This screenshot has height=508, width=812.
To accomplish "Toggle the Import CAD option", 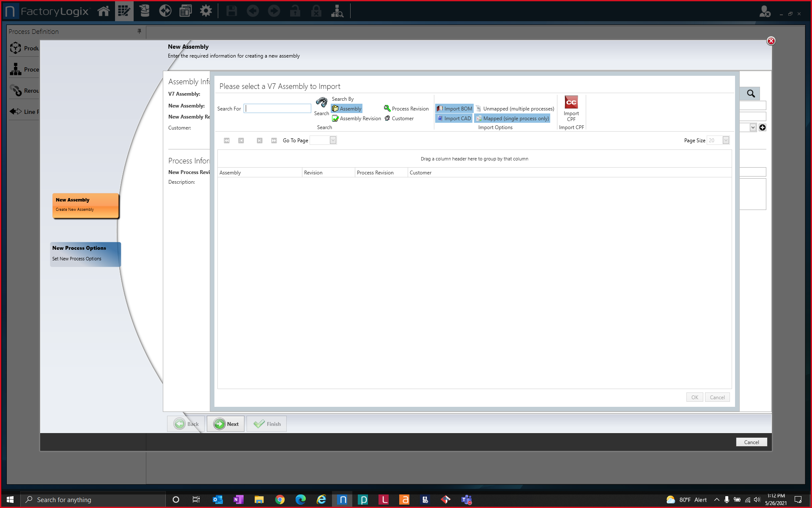I will tap(454, 118).
